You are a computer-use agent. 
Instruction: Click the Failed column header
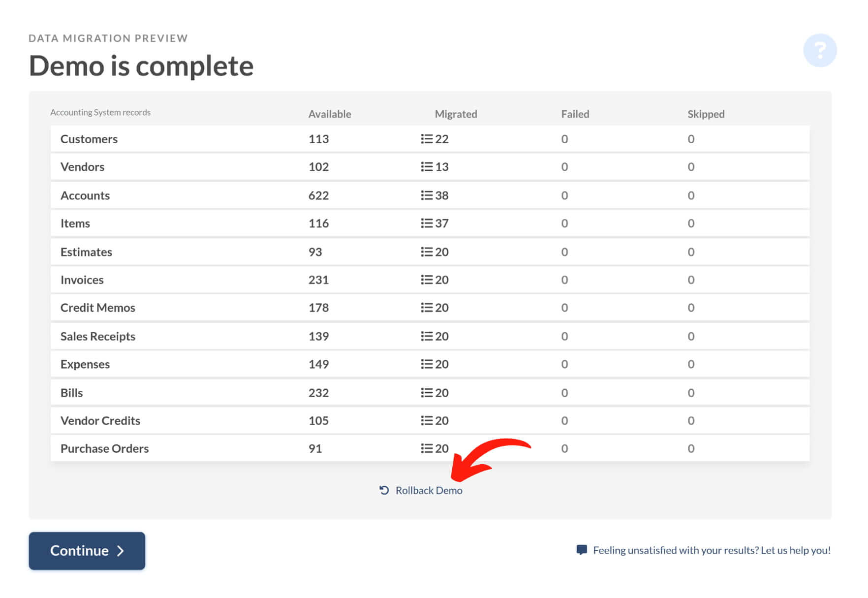575,114
